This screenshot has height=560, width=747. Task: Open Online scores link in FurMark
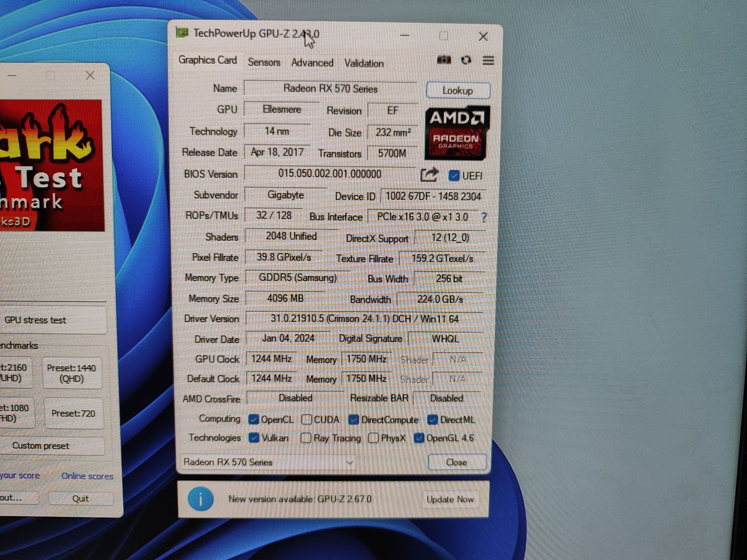tap(87, 476)
